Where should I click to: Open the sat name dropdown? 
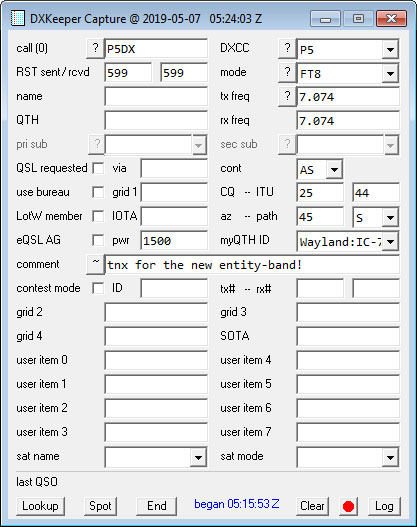click(198, 457)
